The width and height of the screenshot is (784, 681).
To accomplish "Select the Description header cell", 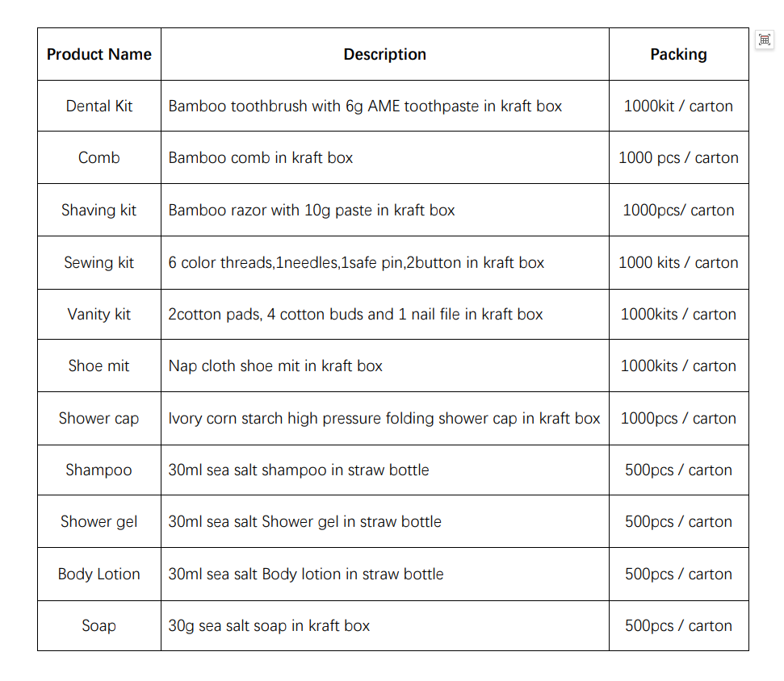I will (384, 54).
